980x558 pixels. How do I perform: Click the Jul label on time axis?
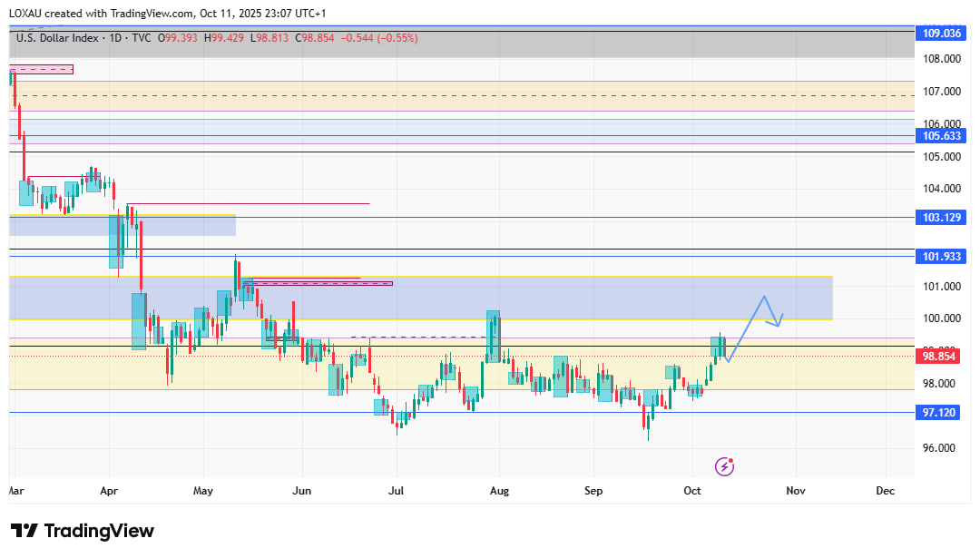tap(396, 491)
